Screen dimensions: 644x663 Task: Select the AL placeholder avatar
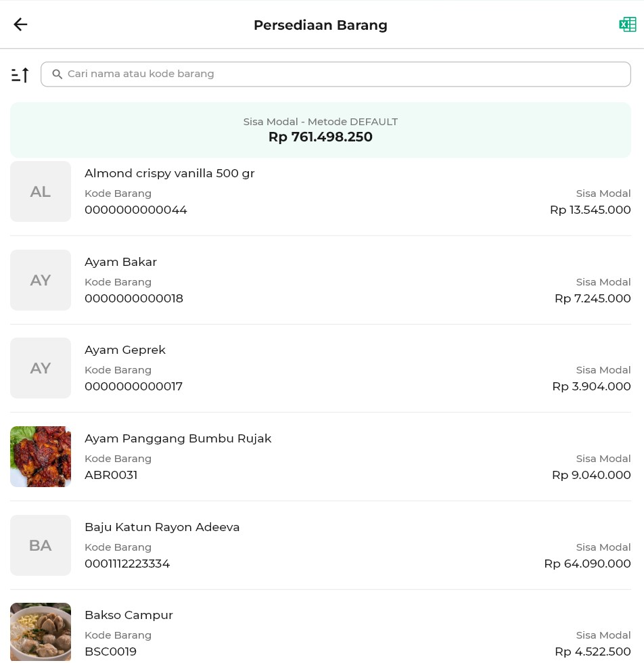tap(41, 191)
